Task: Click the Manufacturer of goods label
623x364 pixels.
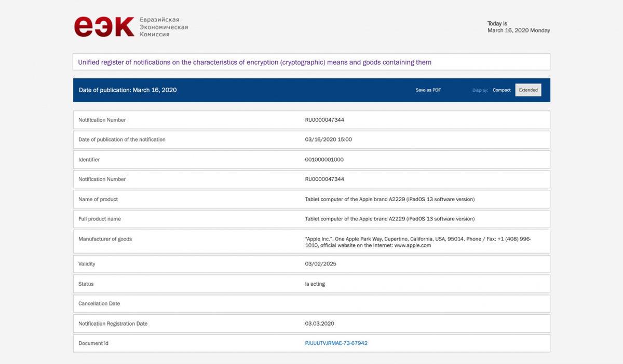Action: click(x=105, y=239)
